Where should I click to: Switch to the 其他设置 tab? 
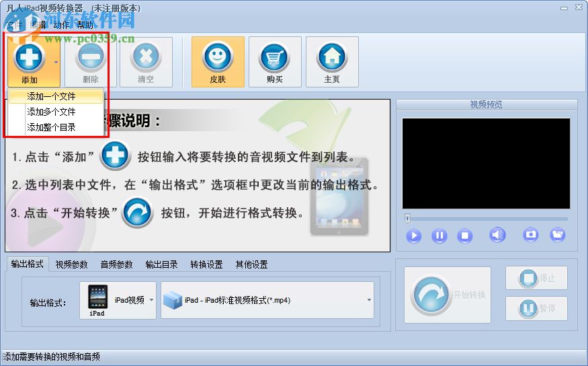click(251, 264)
